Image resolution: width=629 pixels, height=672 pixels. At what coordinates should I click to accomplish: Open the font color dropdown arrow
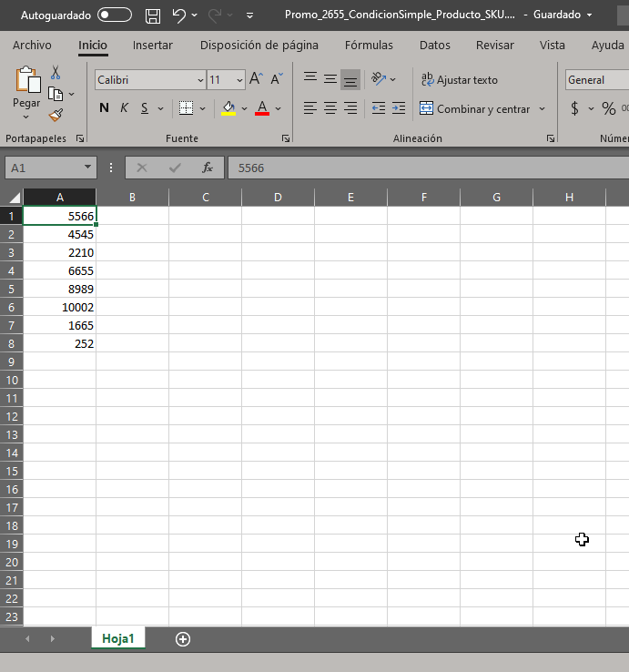278,108
